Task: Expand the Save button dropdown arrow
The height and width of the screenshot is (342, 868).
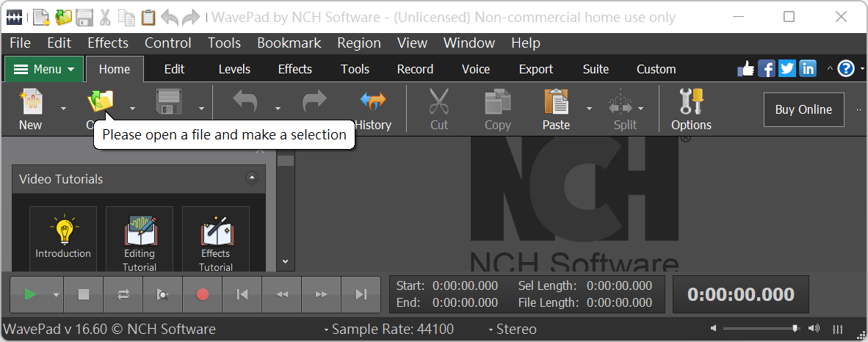Action: click(x=201, y=109)
